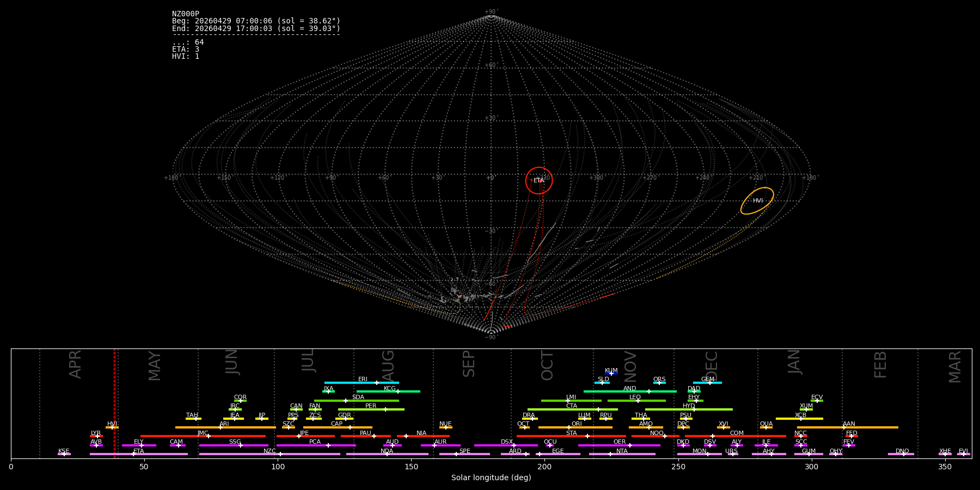980x490 pixels.
Task: Click the SDA shower bar
Action: point(357,401)
